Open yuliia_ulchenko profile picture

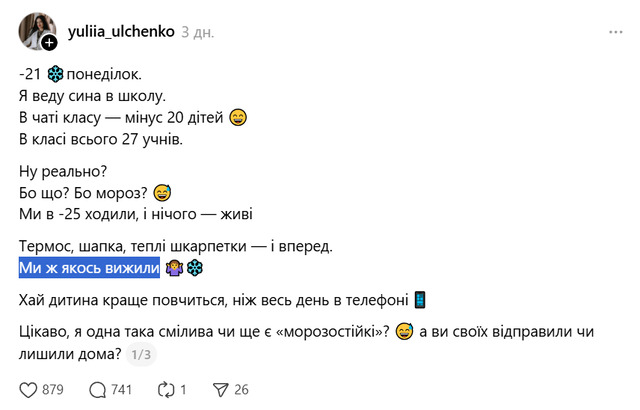pos(36,30)
